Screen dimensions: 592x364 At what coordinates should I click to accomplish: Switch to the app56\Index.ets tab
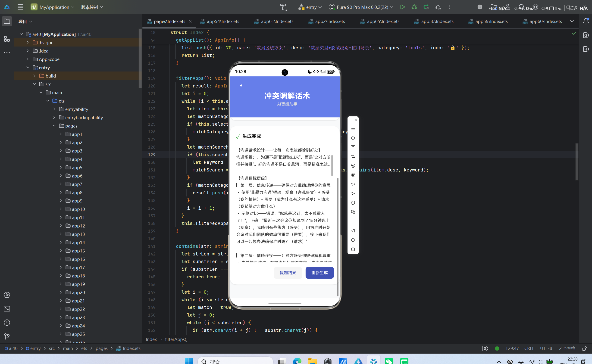pos(434,21)
